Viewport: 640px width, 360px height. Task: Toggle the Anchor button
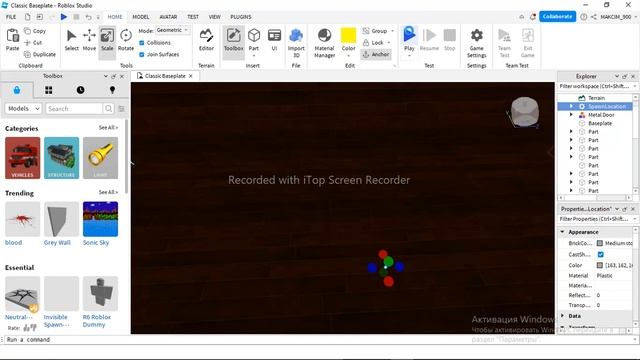[x=376, y=54]
